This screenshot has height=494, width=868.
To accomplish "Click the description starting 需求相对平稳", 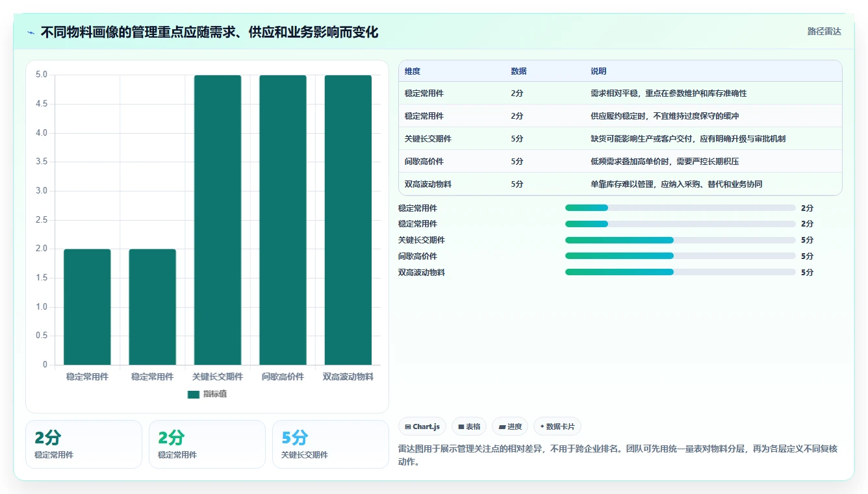I will coord(669,93).
